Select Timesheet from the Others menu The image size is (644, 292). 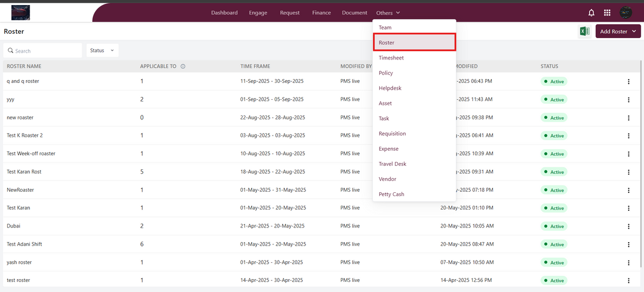click(391, 58)
